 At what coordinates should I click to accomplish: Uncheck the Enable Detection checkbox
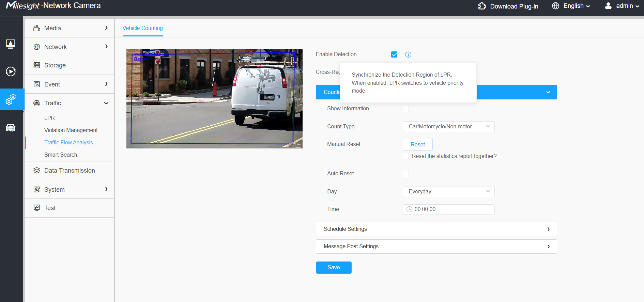tap(394, 54)
